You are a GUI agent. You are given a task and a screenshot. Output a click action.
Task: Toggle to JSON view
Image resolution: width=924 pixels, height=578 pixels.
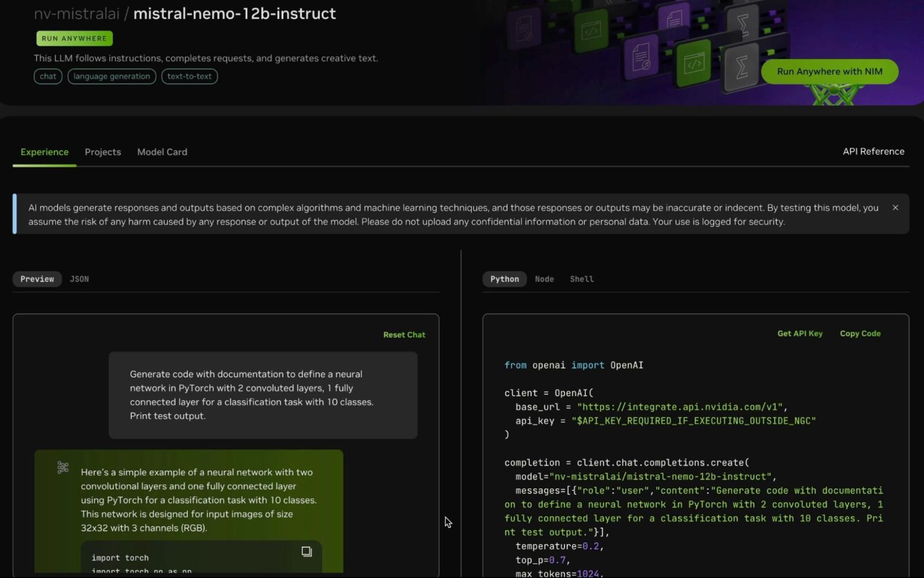79,279
